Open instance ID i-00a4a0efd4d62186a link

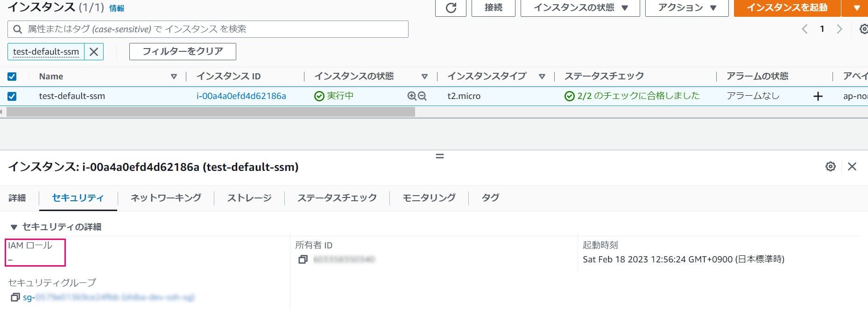[x=241, y=96]
